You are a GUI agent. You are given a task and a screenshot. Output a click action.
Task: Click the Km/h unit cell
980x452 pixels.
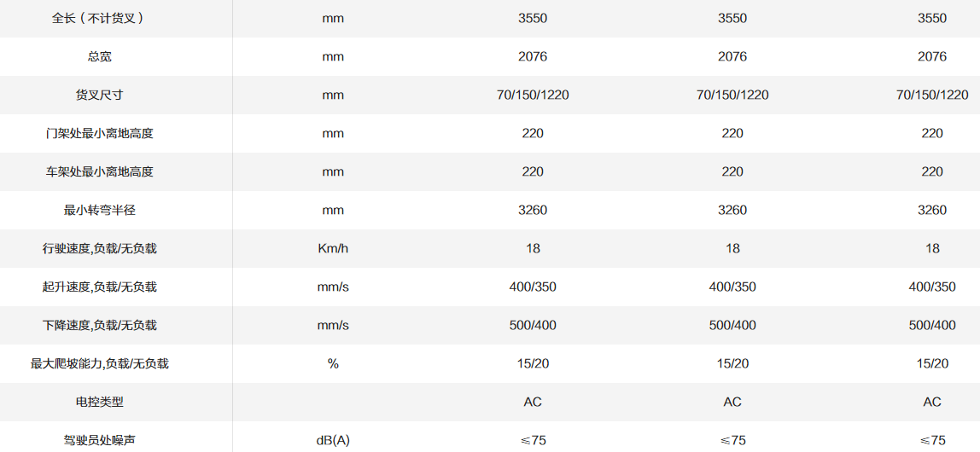pos(333,248)
